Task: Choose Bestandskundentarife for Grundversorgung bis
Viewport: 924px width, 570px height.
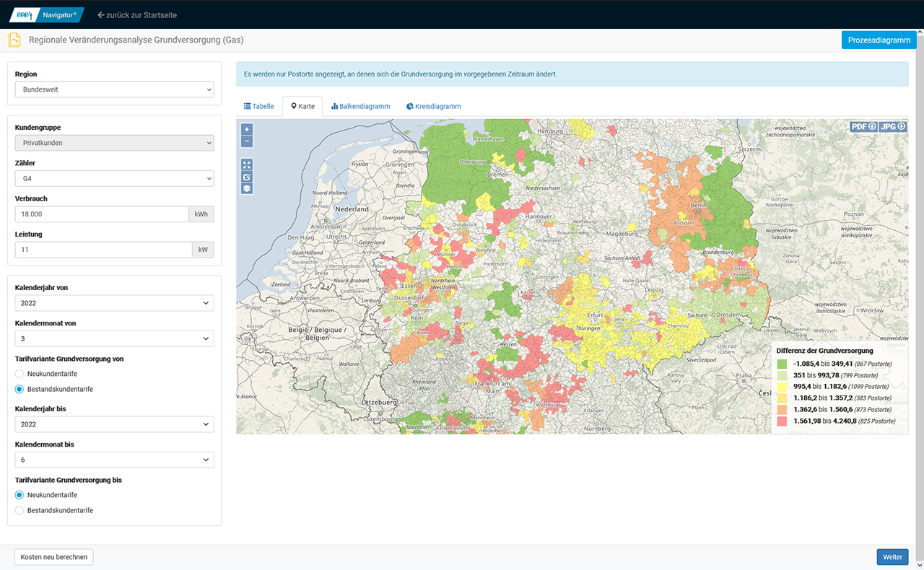Action: (19, 510)
